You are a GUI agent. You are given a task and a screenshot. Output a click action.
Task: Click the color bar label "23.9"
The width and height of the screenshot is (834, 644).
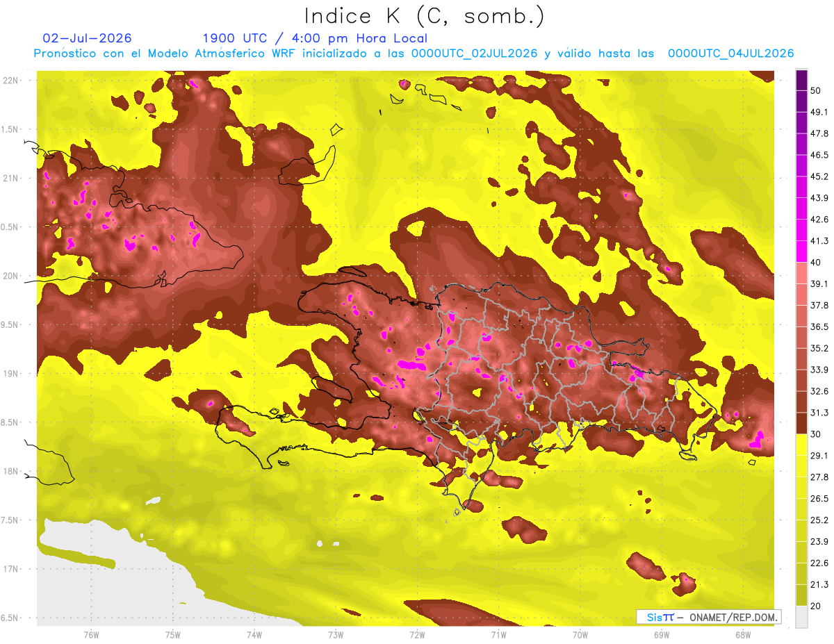tap(820, 541)
